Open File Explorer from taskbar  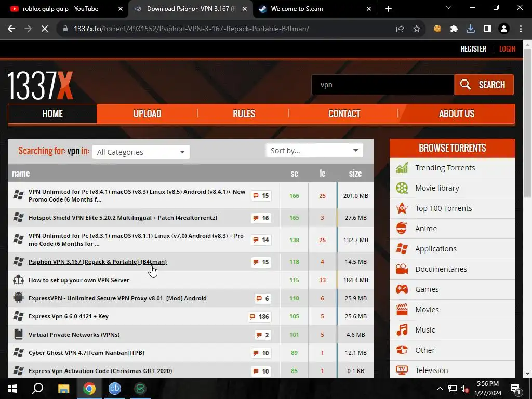(x=63, y=389)
